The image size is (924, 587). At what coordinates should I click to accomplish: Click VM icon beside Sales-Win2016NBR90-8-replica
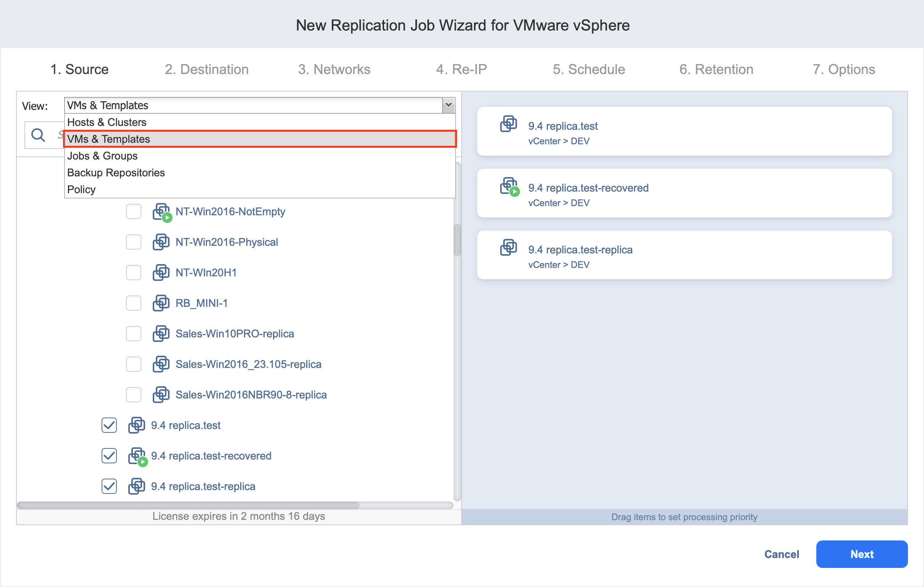[161, 395]
